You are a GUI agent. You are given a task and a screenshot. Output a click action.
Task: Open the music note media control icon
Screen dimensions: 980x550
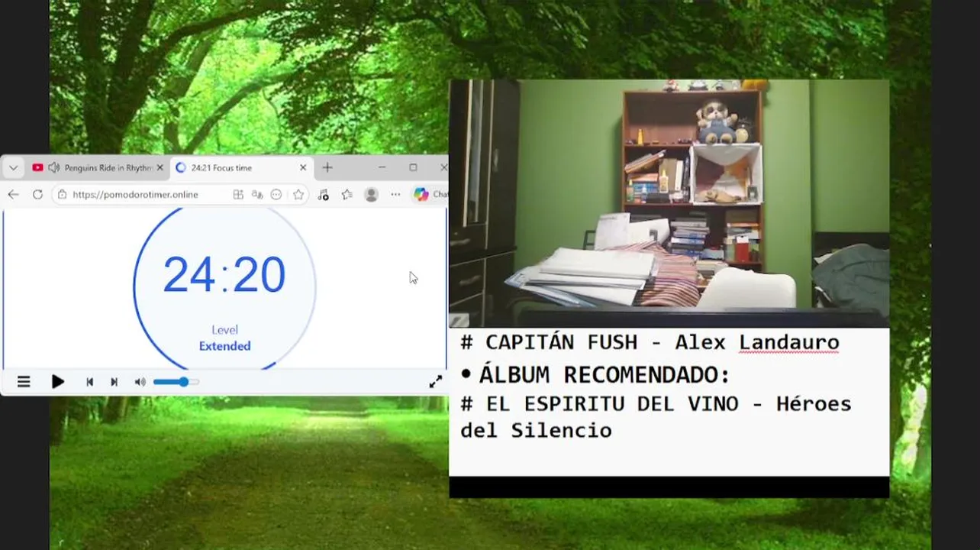click(323, 195)
